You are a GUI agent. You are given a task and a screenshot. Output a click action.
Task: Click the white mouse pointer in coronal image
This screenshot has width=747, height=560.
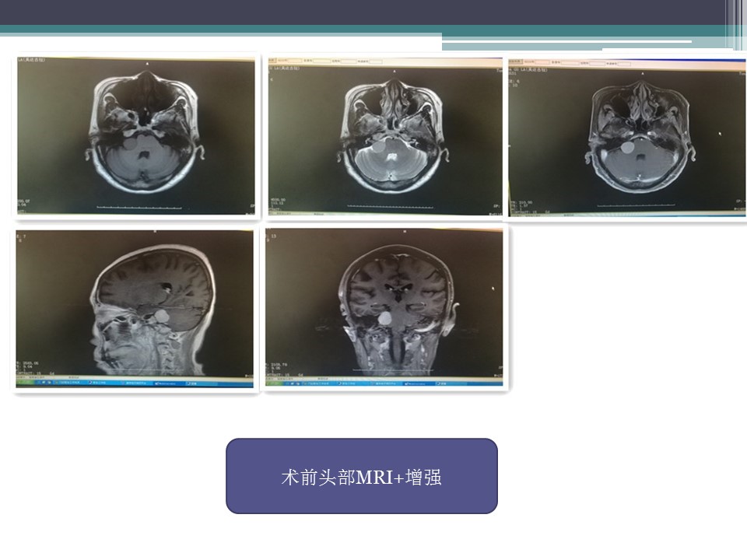(493, 289)
